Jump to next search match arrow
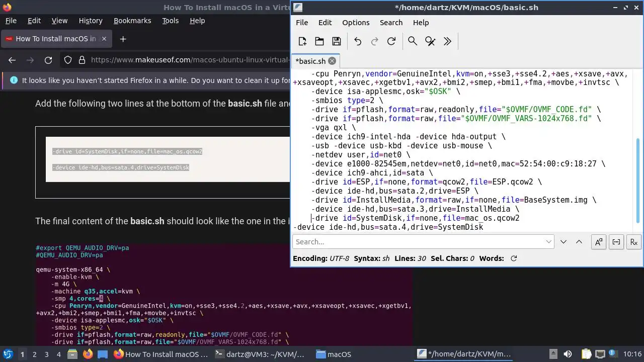 tap(563, 242)
